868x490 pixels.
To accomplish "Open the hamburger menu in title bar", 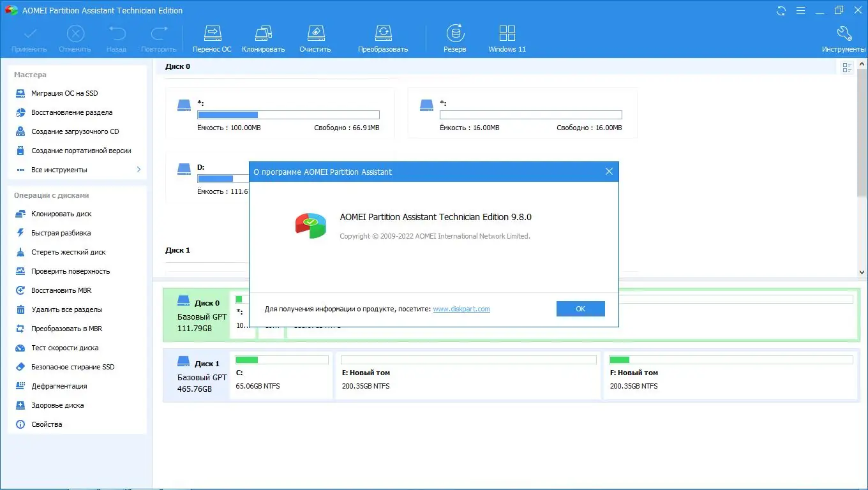I will point(800,10).
